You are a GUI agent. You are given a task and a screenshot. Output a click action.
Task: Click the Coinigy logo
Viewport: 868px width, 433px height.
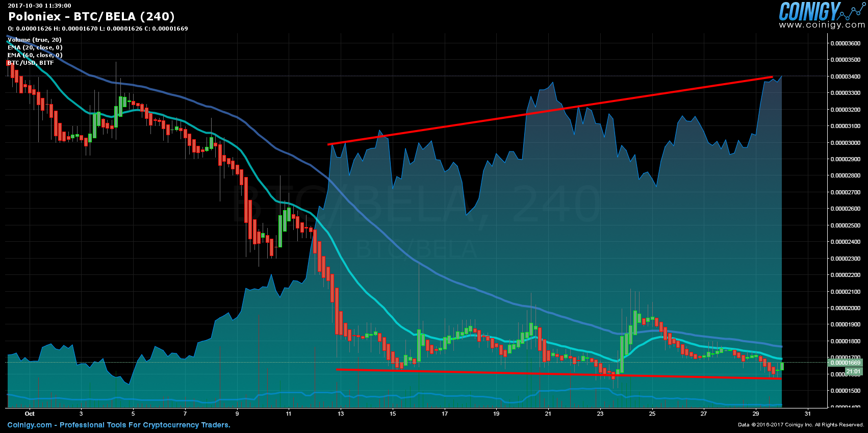click(822, 11)
